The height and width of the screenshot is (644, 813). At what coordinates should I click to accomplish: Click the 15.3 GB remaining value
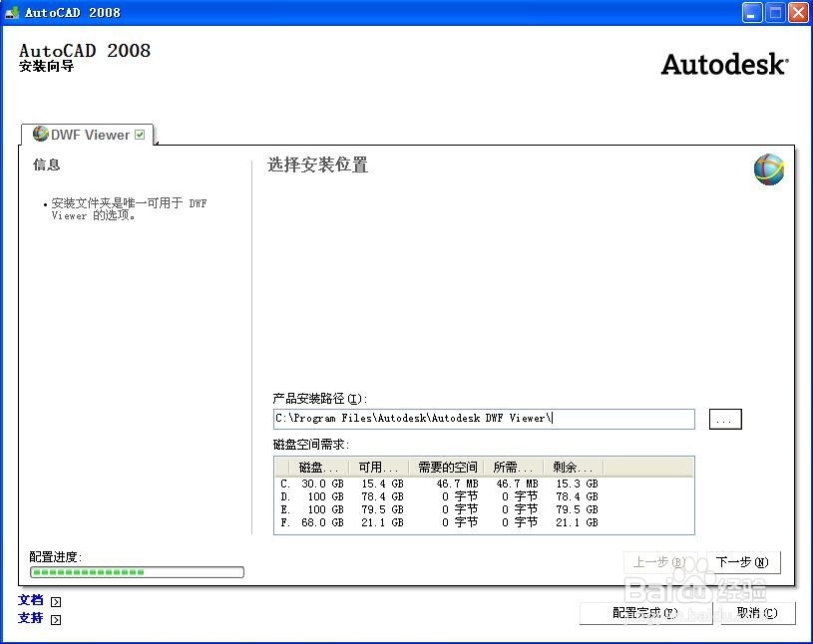(x=578, y=483)
